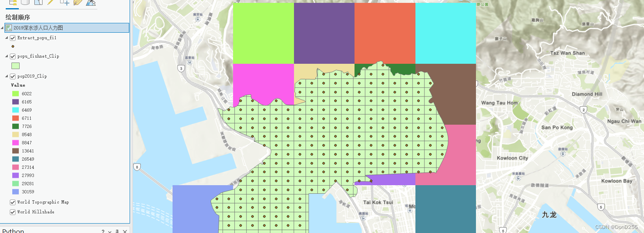
Task: Select the List By Editing pencil icon
Action: coord(51,2)
